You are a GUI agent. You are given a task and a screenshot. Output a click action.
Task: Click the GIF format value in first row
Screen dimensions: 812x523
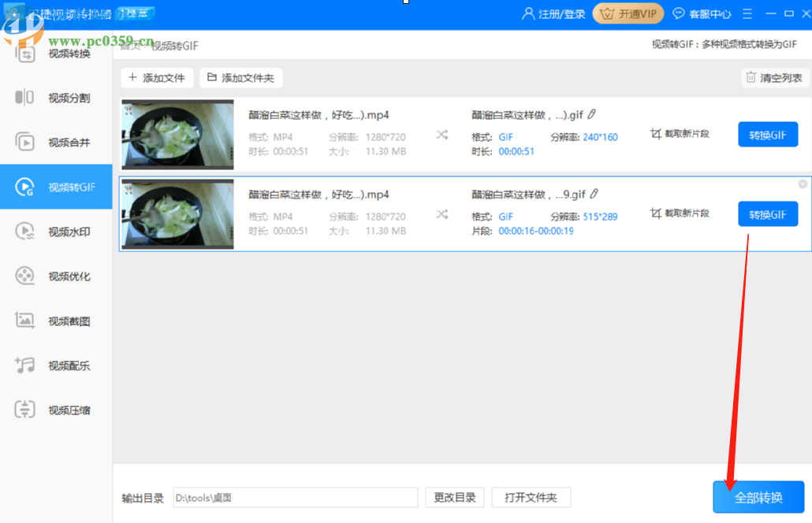[505, 137]
